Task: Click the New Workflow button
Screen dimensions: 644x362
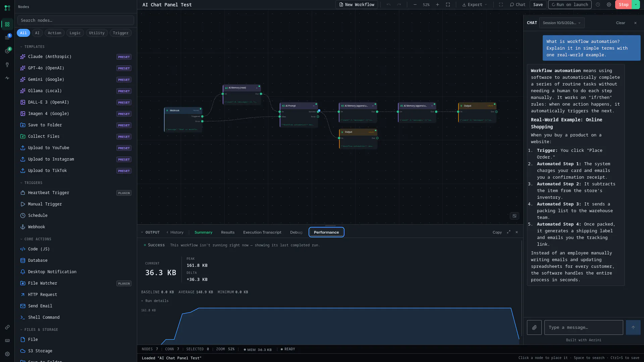Action: coord(357,5)
